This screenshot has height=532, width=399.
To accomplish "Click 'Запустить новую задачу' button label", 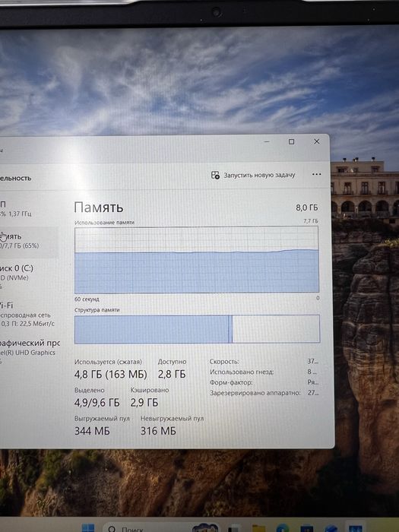I will (x=259, y=175).
